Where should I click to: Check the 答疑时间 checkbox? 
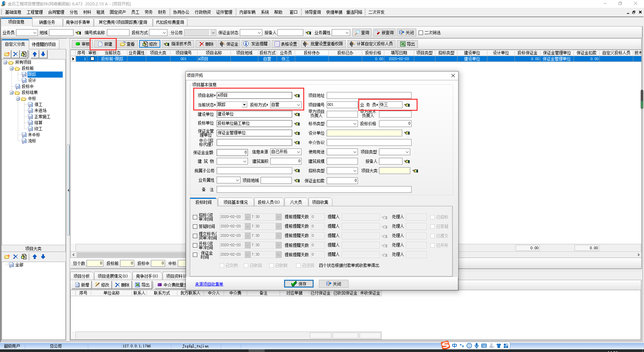click(x=195, y=227)
